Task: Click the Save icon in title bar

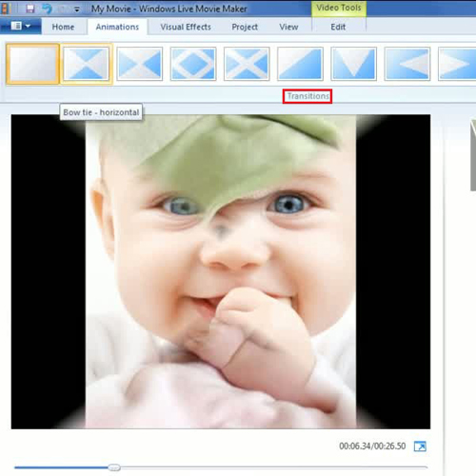Action: coord(30,9)
